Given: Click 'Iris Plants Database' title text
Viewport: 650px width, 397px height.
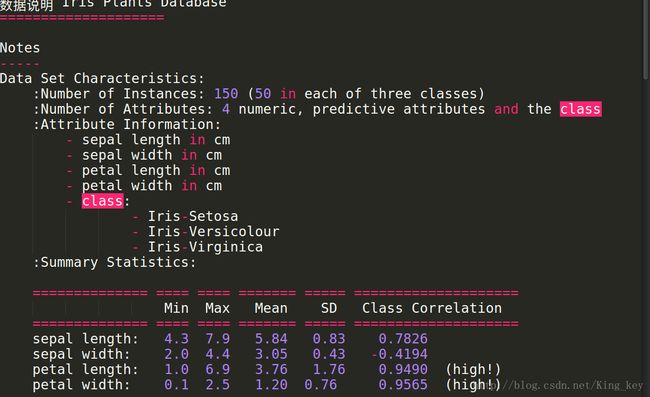Looking at the screenshot, I should pyautogui.click(x=144, y=4).
